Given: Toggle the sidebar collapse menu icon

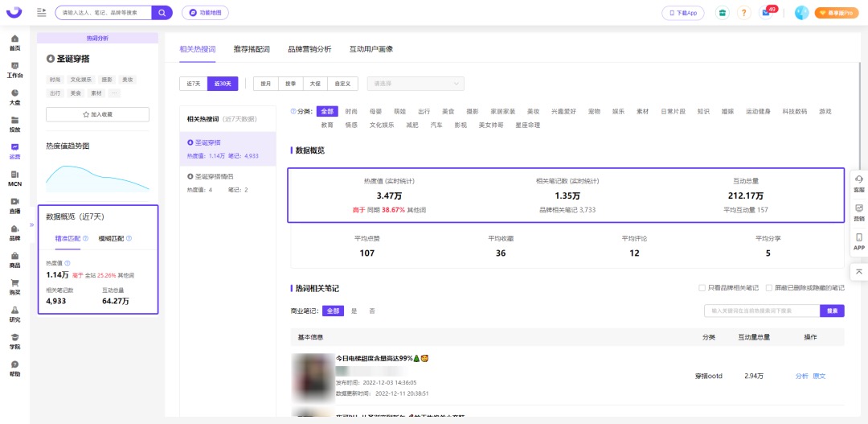Looking at the screenshot, I should [x=42, y=12].
